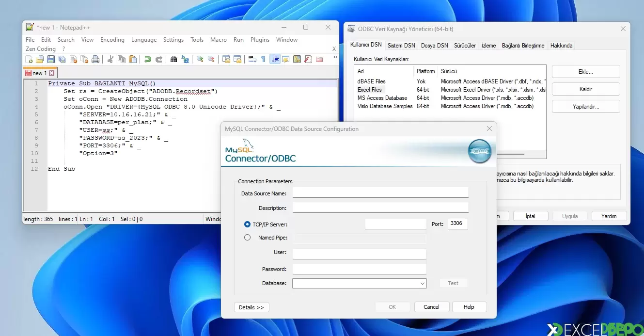
Task: Click the Close document toolbar icon
Action: tap(74, 60)
